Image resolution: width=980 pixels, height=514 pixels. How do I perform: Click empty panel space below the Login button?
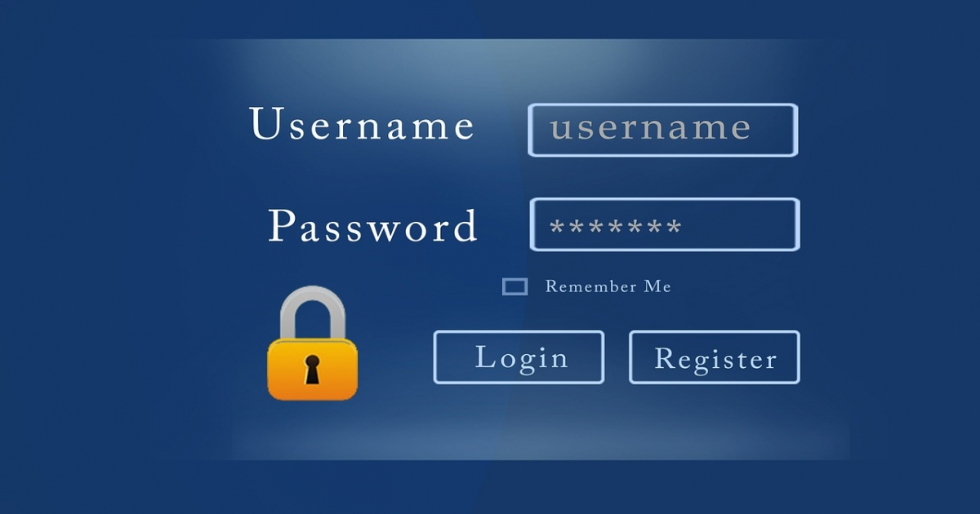click(519, 420)
